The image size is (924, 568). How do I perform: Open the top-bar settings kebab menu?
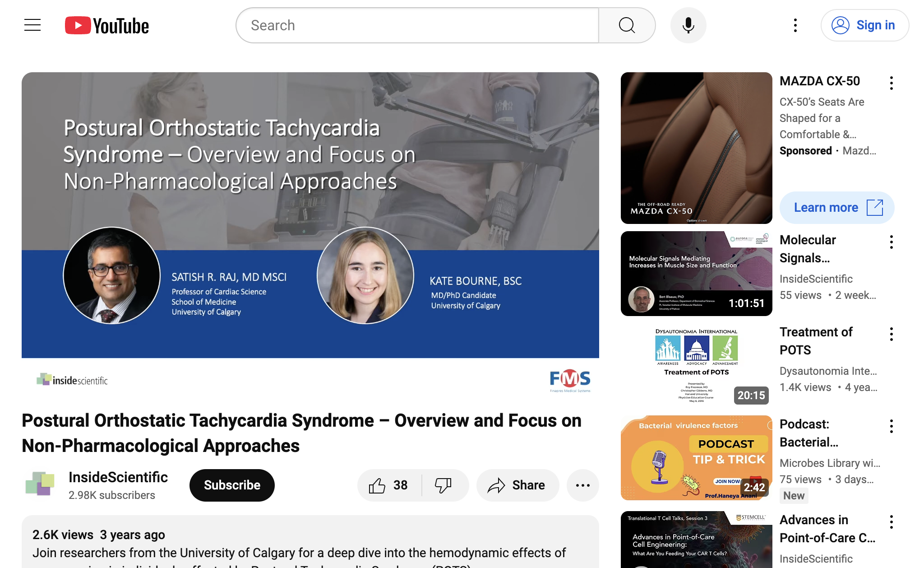[795, 25]
